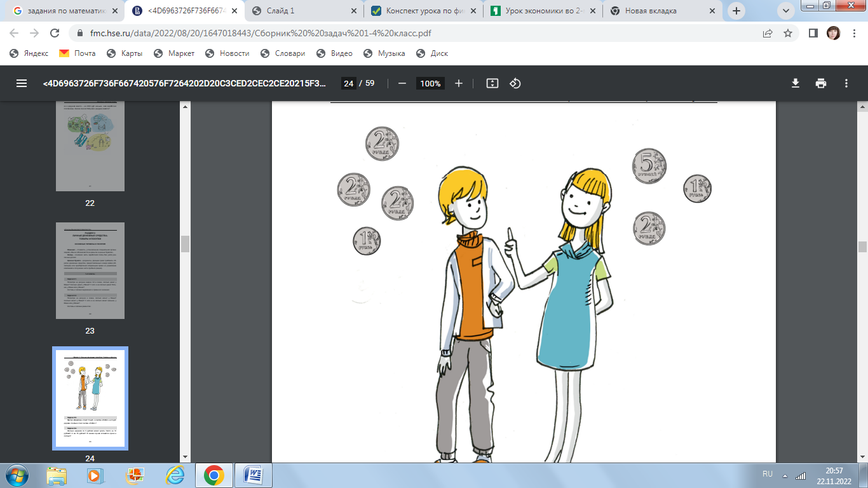
Task: Print the PDF document
Action: (821, 83)
